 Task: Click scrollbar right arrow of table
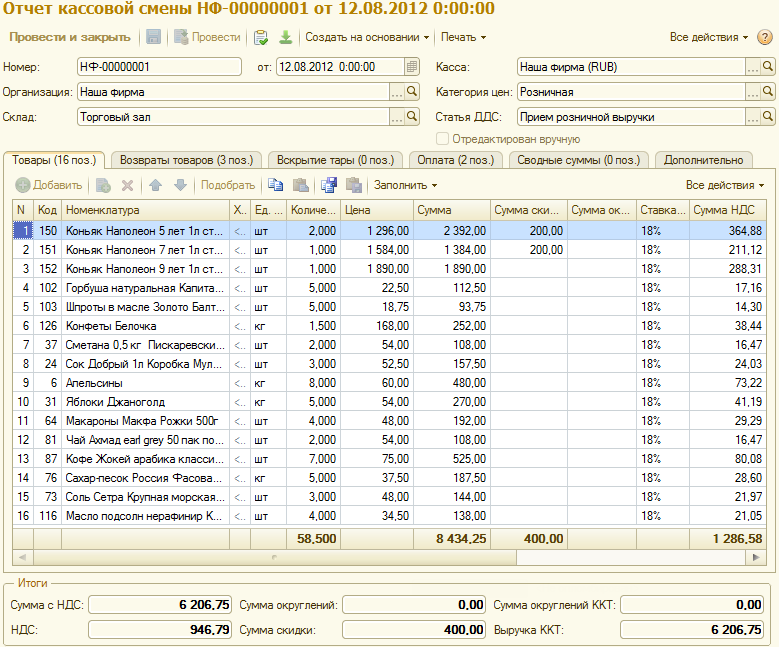coord(756,558)
